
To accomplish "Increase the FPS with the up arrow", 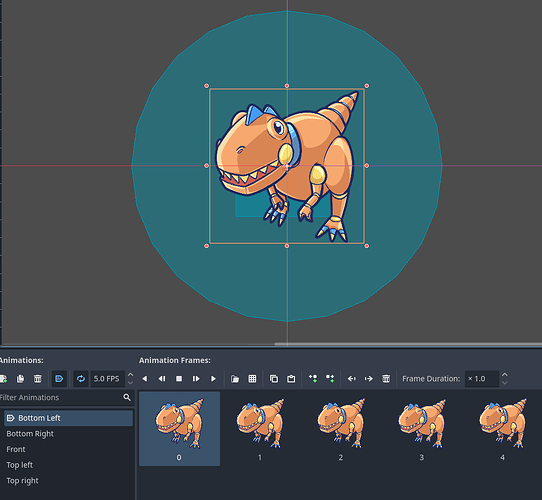I will [130, 375].
